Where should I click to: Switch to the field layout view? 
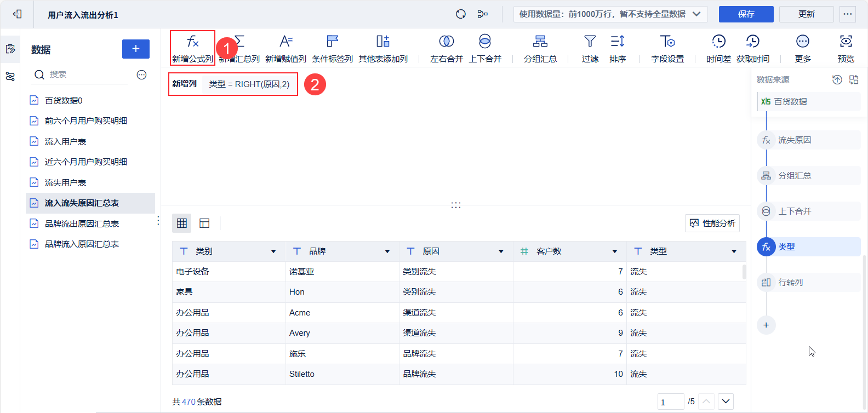204,223
